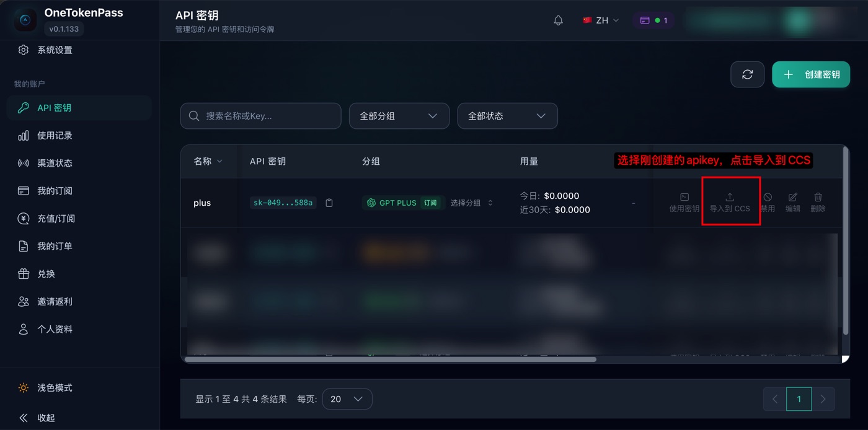Click the refresh keys button
The width and height of the screenshot is (868, 430).
coord(747,74)
